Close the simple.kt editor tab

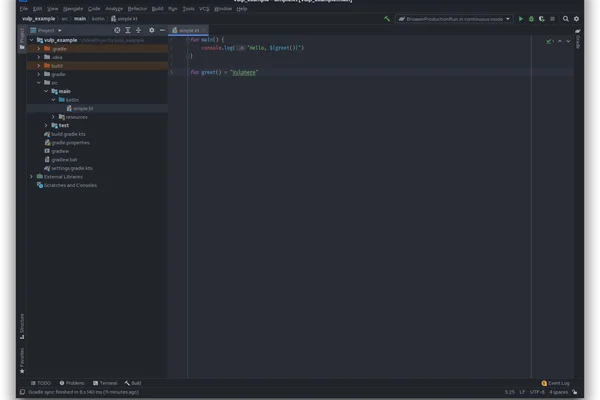click(204, 30)
